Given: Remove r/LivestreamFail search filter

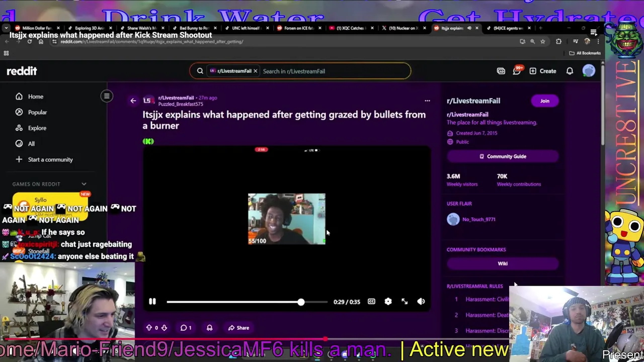Looking at the screenshot, I should 255,71.
